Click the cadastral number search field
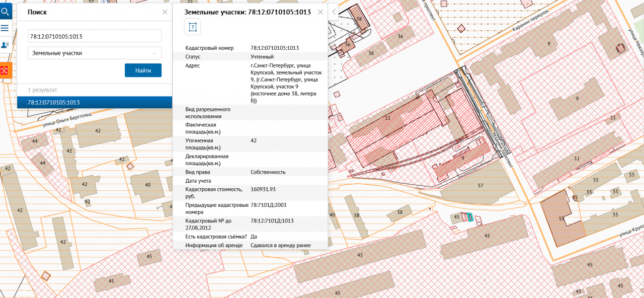644x298 pixels. tap(95, 36)
